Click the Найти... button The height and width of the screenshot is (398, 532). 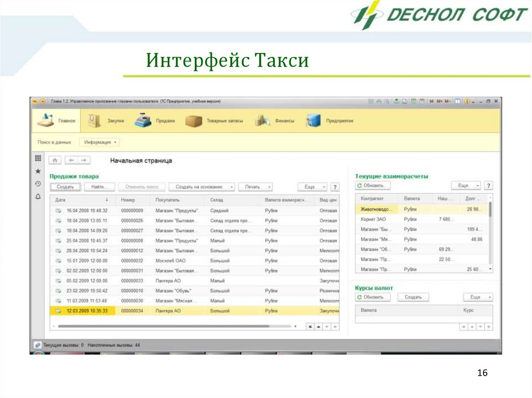pyautogui.click(x=99, y=187)
